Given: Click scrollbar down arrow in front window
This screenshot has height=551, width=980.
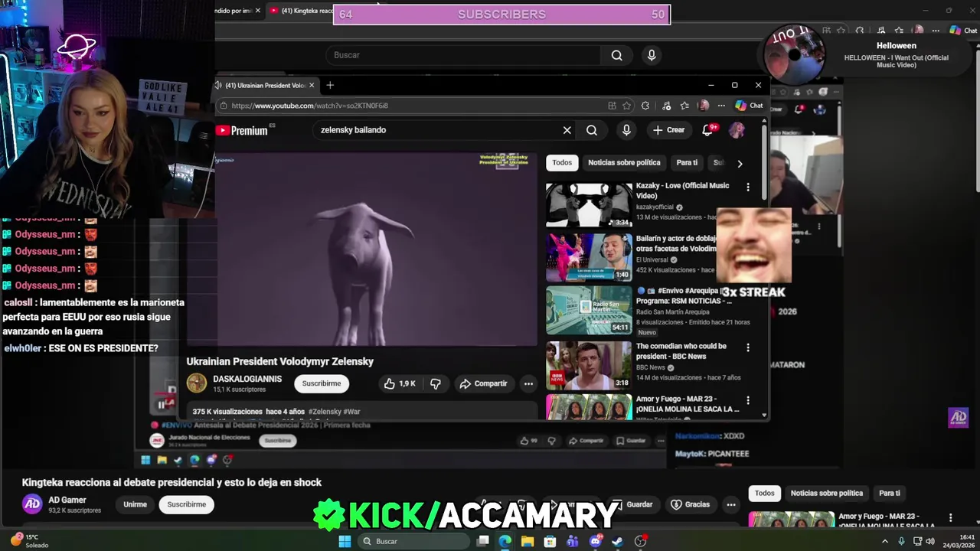Looking at the screenshot, I should [x=764, y=415].
